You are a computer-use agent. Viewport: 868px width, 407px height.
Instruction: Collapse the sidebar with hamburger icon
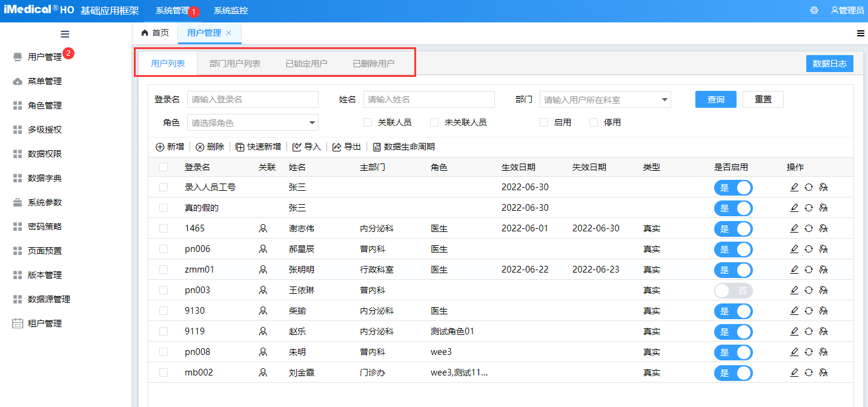coord(65,34)
